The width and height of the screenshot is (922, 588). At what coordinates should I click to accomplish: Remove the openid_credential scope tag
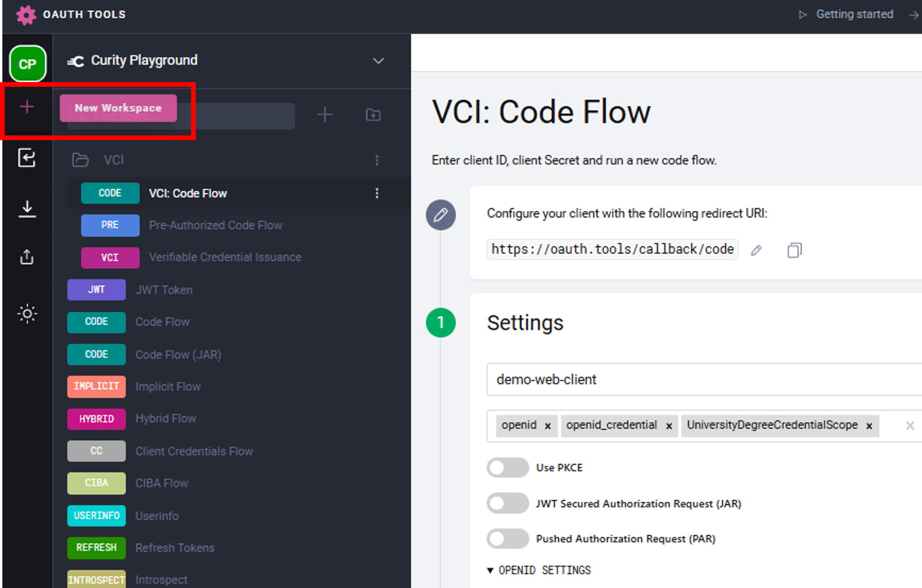tap(669, 426)
